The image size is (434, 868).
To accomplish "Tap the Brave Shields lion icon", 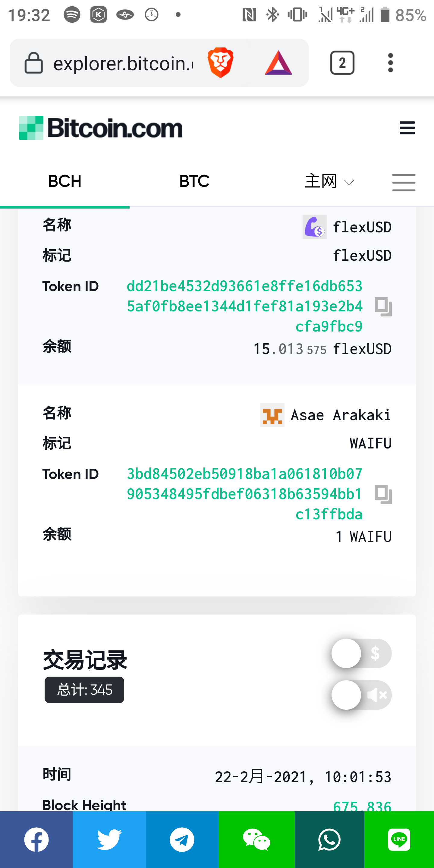I will (220, 63).
